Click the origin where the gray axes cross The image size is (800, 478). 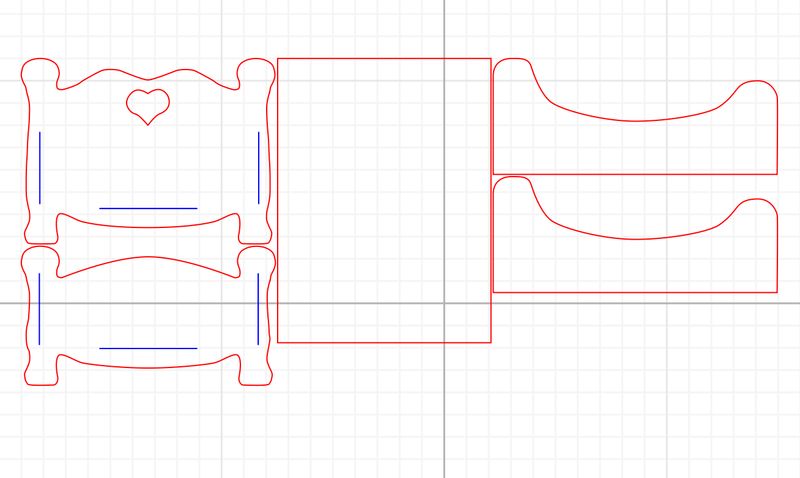tap(444, 302)
